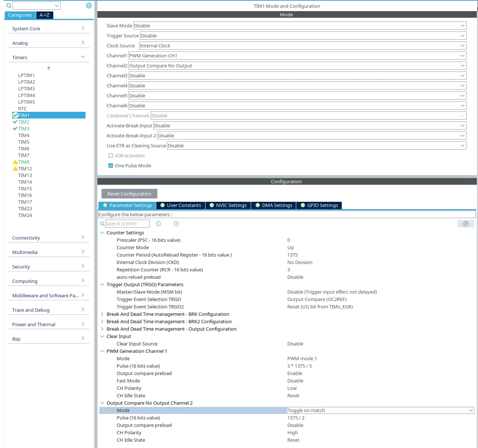Expand the Power and Thermal category
This screenshot has width=478, height=448.
click(49, 324)
